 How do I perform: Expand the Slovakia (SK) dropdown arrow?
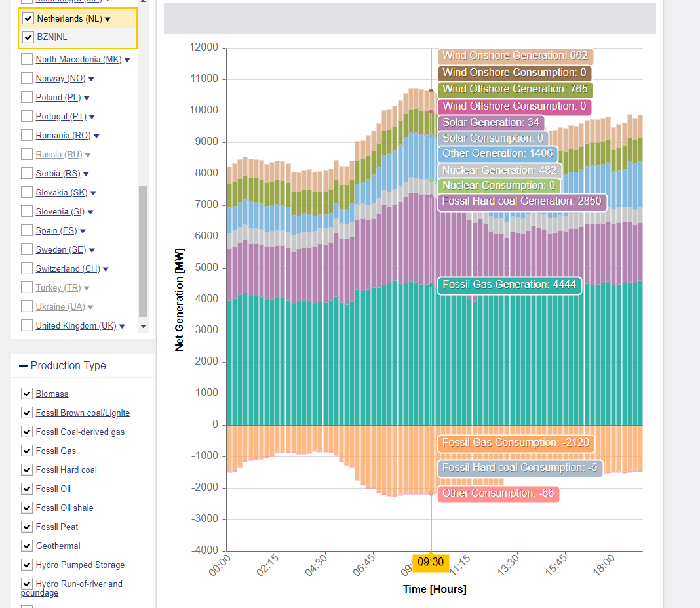(93, 193)
